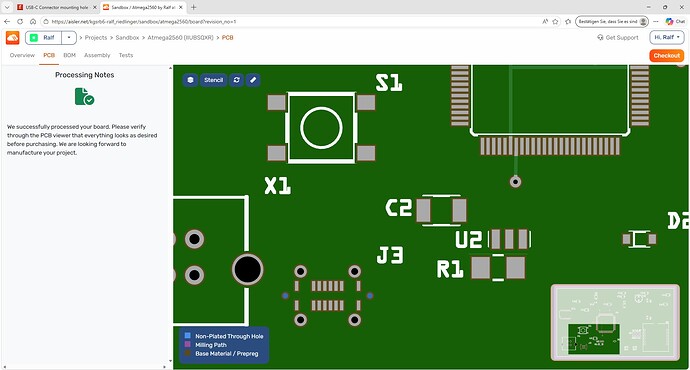The image size is (690, 370).
Task: Add page to favorites with star icon
Action: (555, 21)
